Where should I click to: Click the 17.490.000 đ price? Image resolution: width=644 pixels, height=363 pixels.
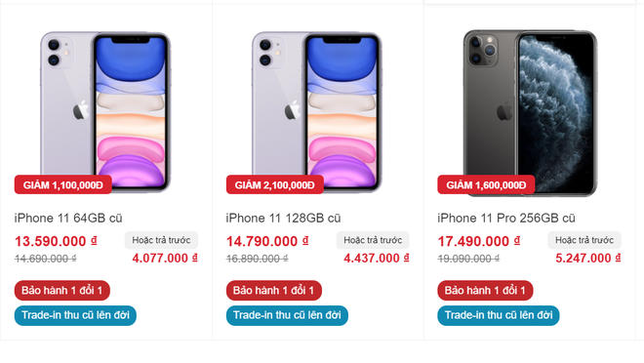click(x=479, y=241)
